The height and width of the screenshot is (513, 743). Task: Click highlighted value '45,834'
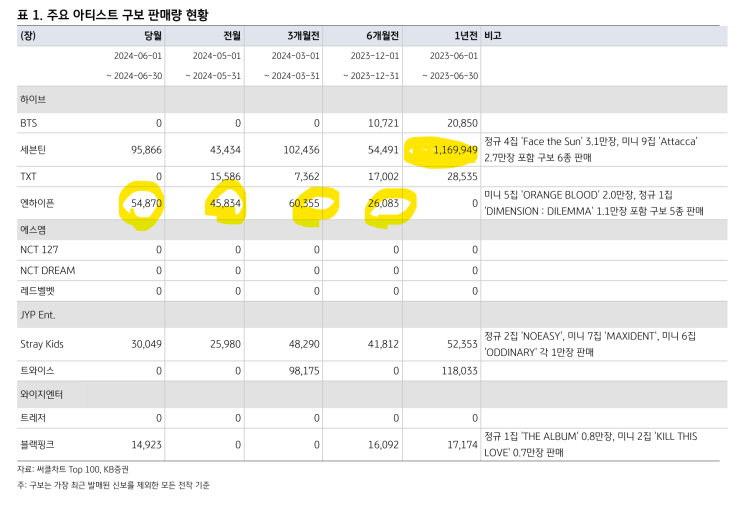226,203
